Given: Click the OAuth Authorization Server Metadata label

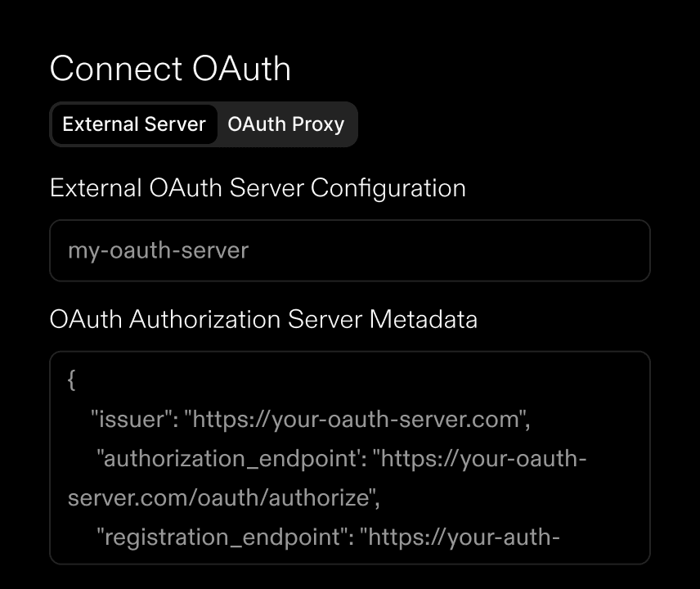Looking at the screenshot, I should 264,319.
